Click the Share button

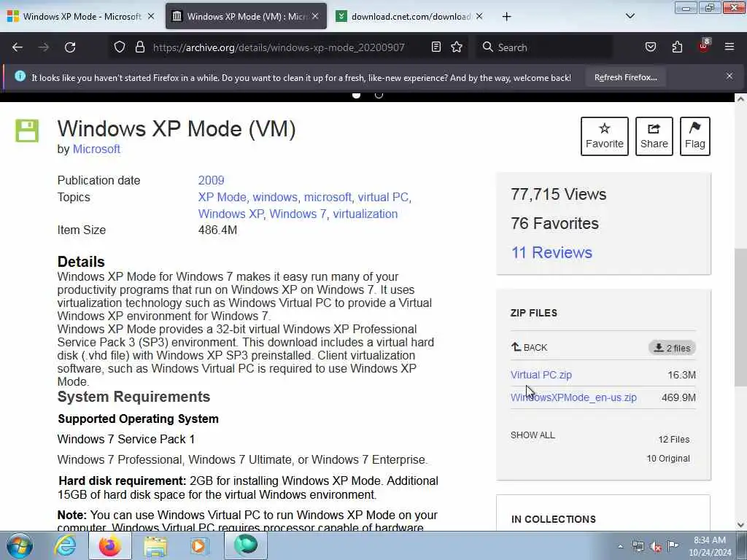(654, 136)
